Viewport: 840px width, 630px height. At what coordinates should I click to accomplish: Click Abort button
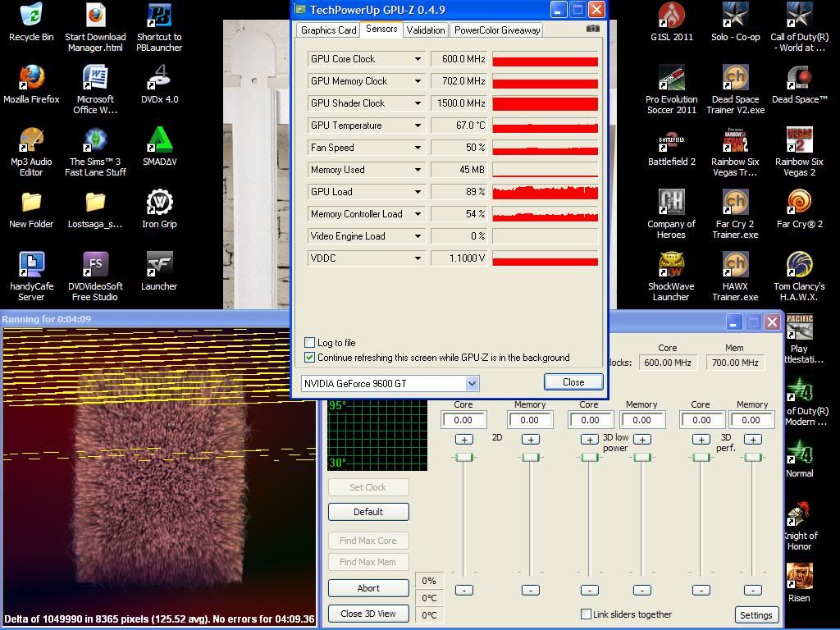[368, 587]
